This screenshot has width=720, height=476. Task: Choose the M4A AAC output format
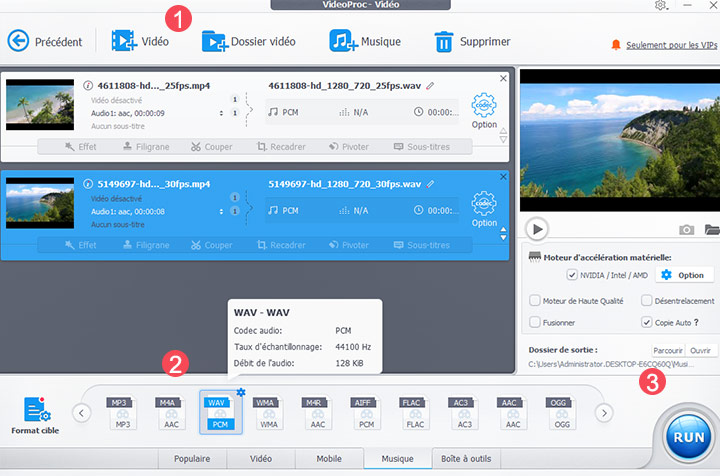pyautogui.click(x=170, y=413)
